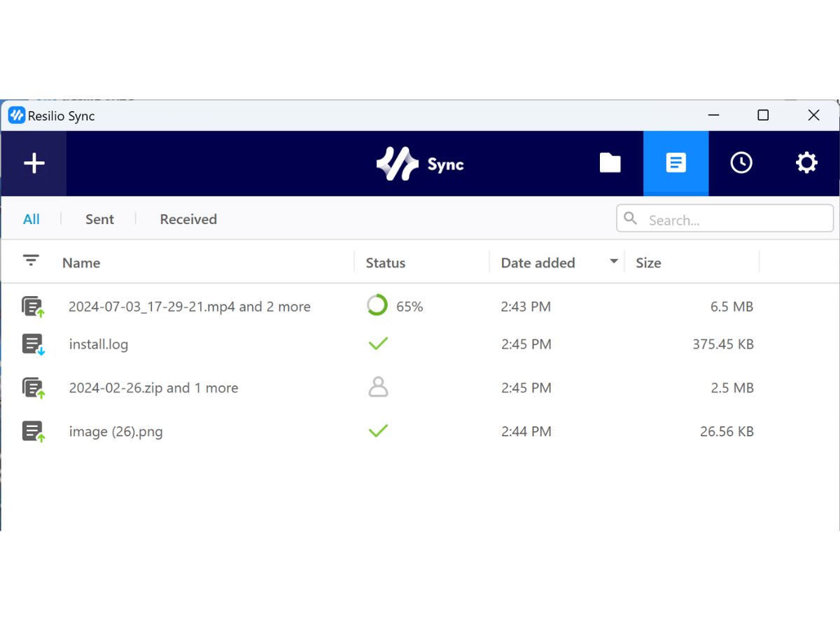Image resolution: width=840 pixels, height=630 pixels.
Task: Select the Files transfer list icon
Action: 675,163
